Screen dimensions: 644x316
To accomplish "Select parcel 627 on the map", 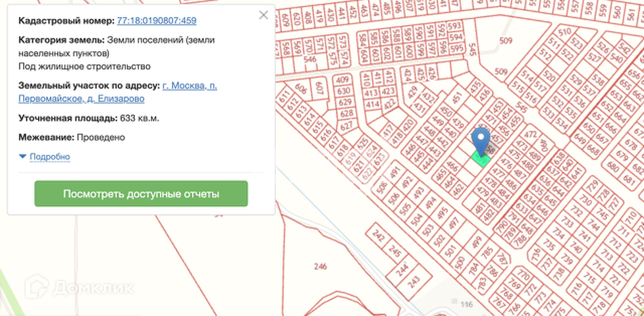I will tap(346, 126).
